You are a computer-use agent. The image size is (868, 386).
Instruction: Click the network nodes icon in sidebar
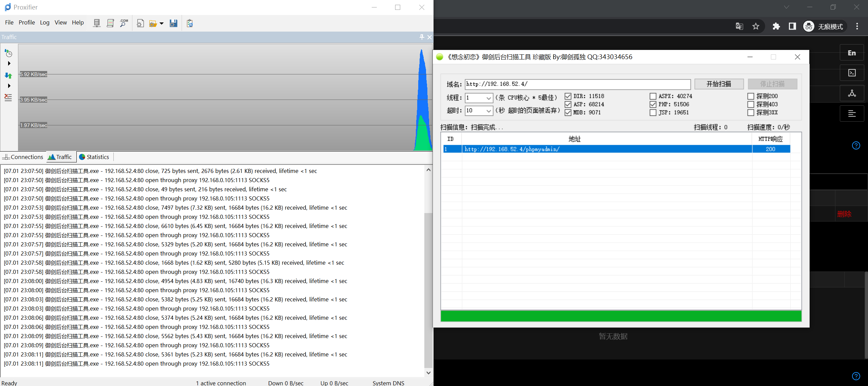pos(852,93)
